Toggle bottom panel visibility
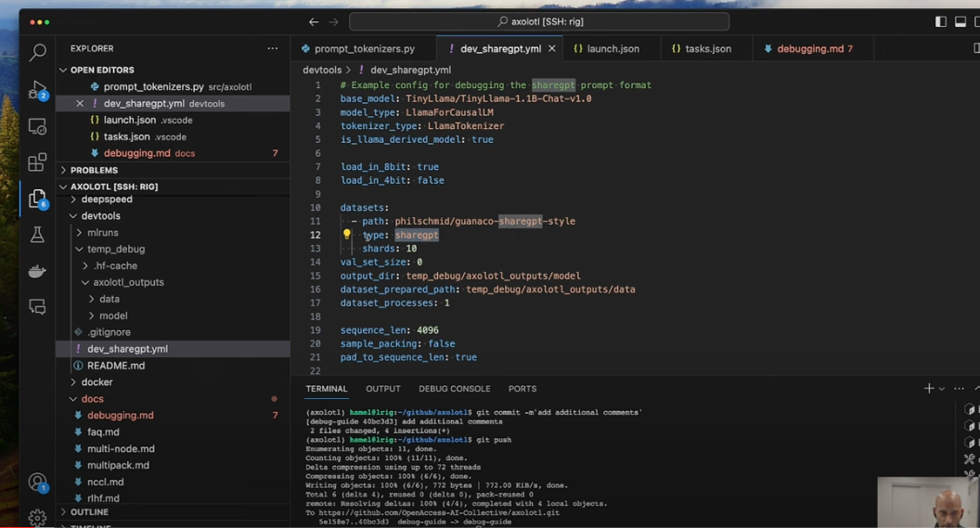This screenshot has width=980, height=528. pos(961,21)
